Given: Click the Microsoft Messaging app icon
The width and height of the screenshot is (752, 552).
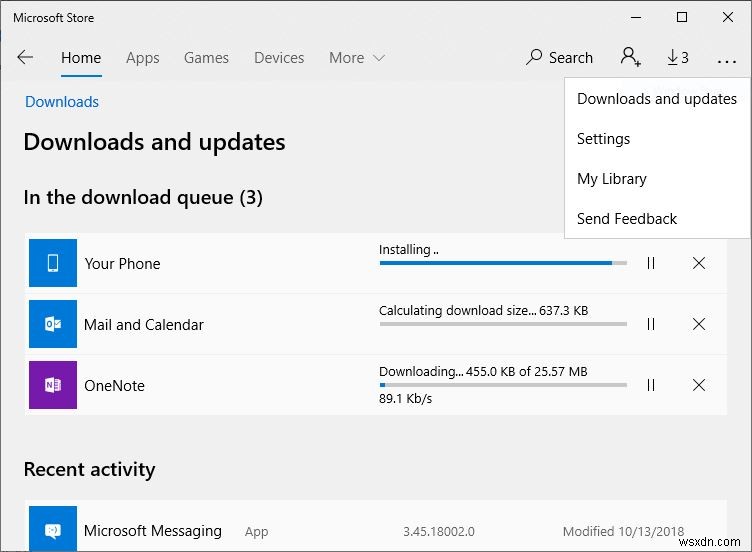Looking at the screenshot, I should point(53,529).
